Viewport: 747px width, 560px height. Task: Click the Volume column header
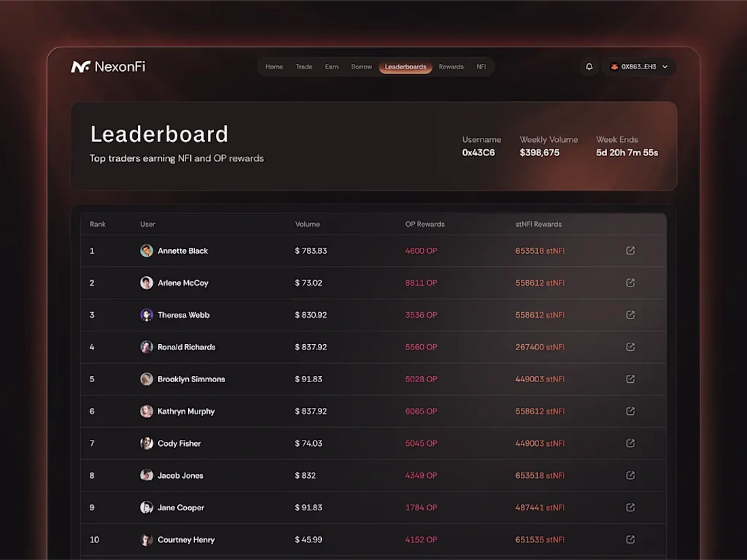(x=307, y=224)
